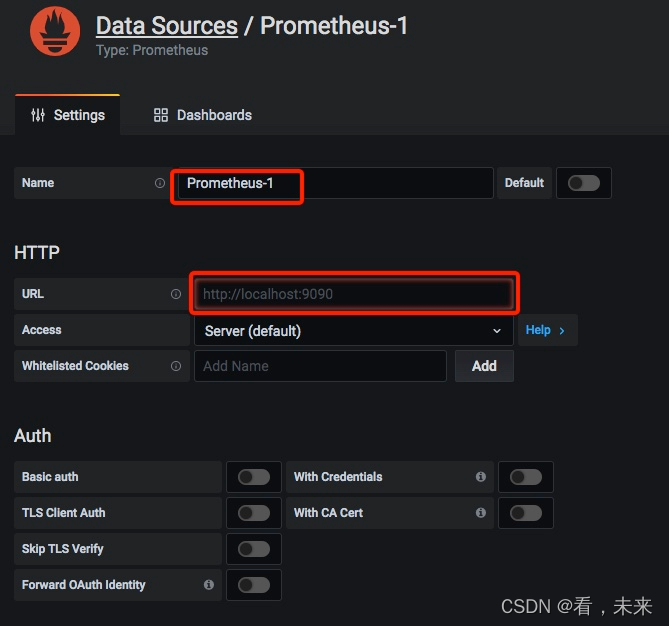Toggle the Default data source switch
This screenshot has width=669, height=626.
pos(584,183)
